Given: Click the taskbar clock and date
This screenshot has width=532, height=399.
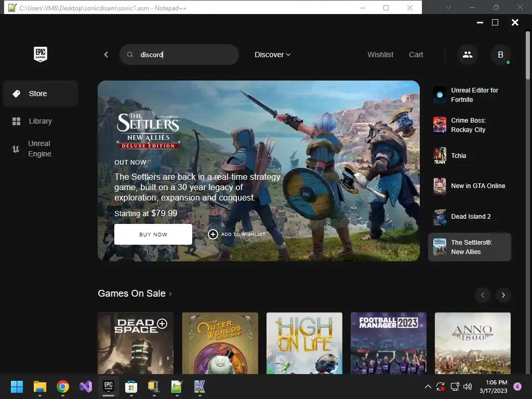Looking at the screenshot, I should [494, 387].
